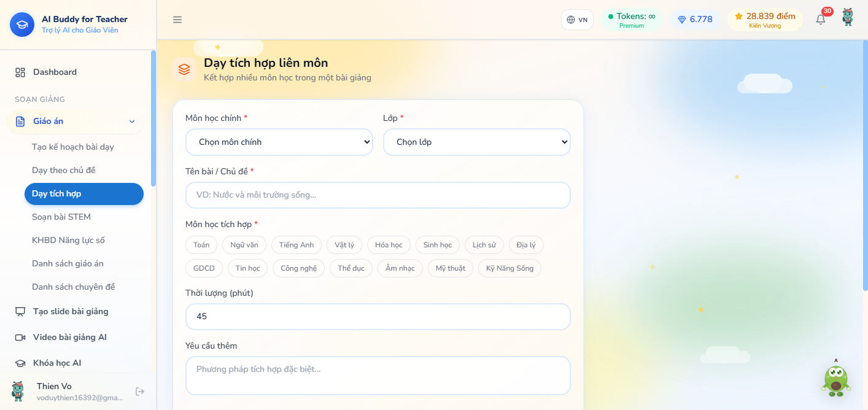This screenshot has height=410, width=868.
Task: Toggle the Mỹ thuật subject chip
Action: point(451,268)
